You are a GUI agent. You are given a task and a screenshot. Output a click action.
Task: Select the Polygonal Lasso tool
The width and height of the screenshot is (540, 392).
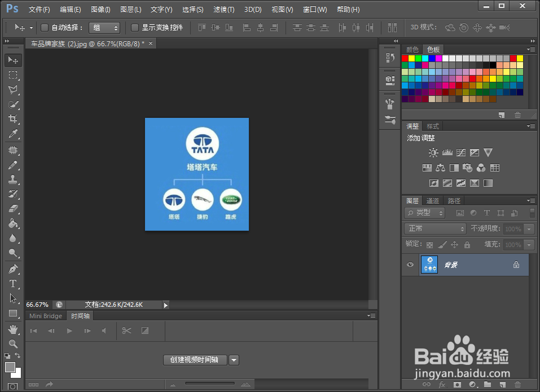(x=13, y=90)
